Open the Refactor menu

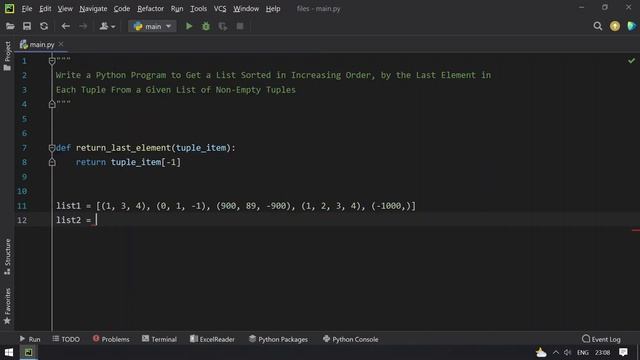pyautogui.click(x=150, y=9)
